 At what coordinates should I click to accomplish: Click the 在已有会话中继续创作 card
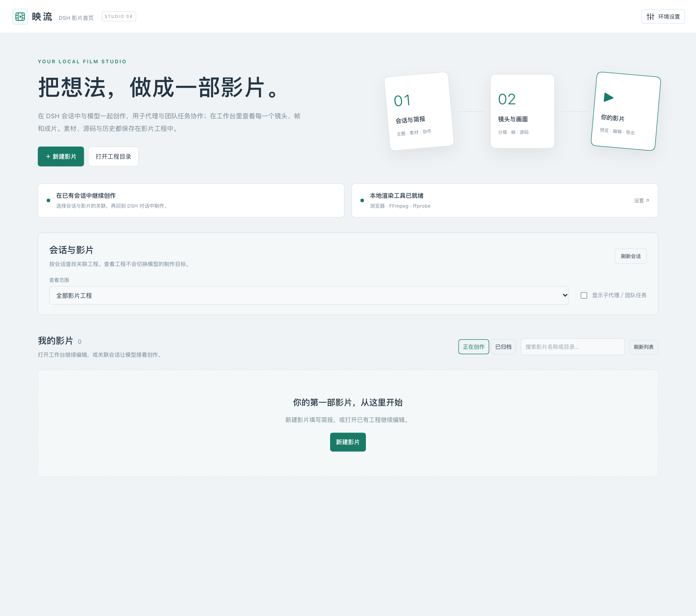(x=191, y=200)
